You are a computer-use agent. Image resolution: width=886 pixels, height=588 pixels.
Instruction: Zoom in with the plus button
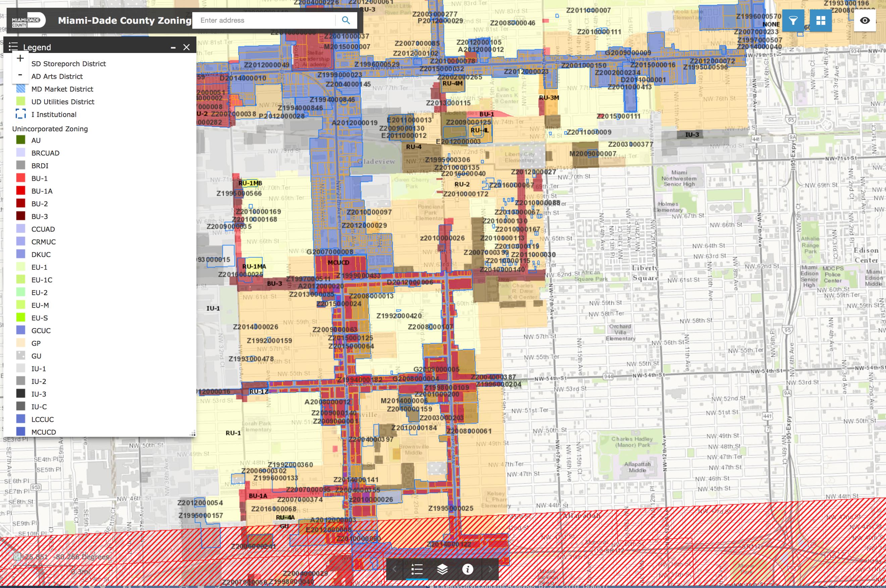point(20,58)
